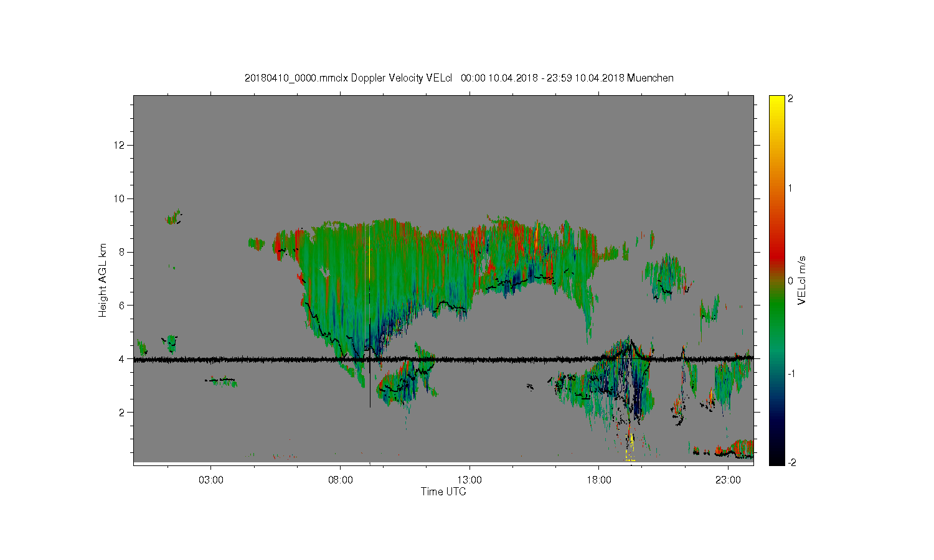Viewport: 934px width, 560px height.
Task: Click the height tick label 2
Action: click(123, 412)
